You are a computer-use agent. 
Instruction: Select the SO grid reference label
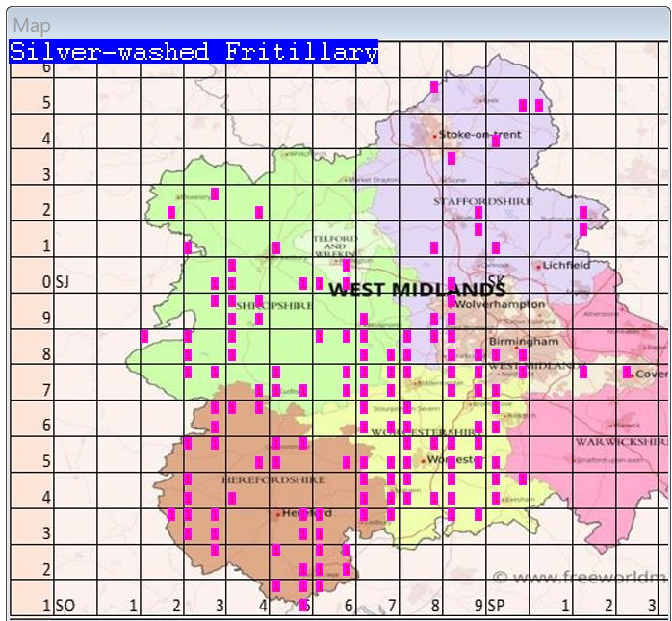click(x=65, y=606)
